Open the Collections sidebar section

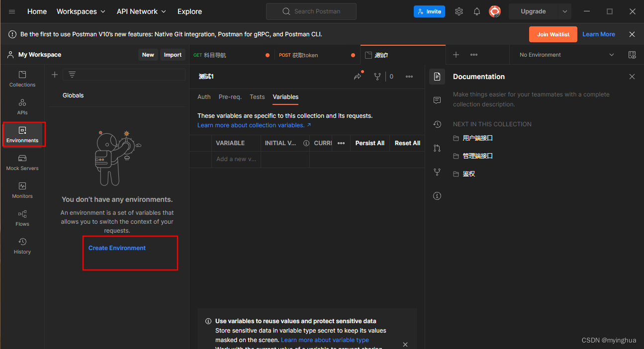[22, 79]
